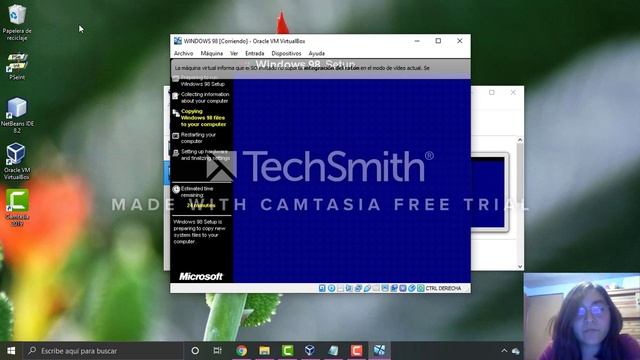The width and height of the screenshot is (640, 360).
Task: Click scroll-down arrow in background VirtualBox Manager
Action: [x=520, y=266]
